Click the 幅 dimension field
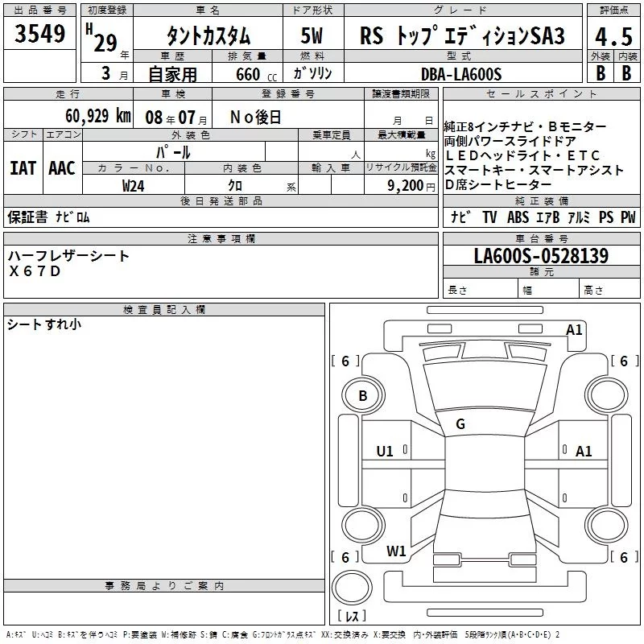 point(548,290)
